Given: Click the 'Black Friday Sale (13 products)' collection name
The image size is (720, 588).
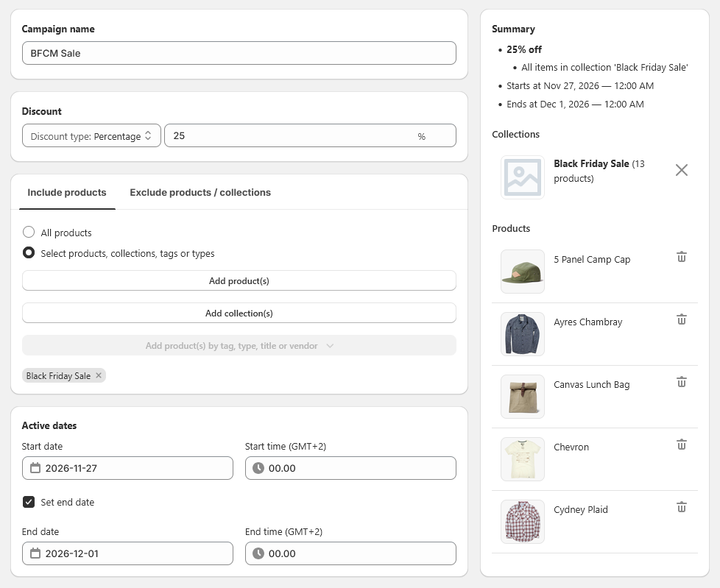Looking at the screenshot, I should tap(599, 171).
